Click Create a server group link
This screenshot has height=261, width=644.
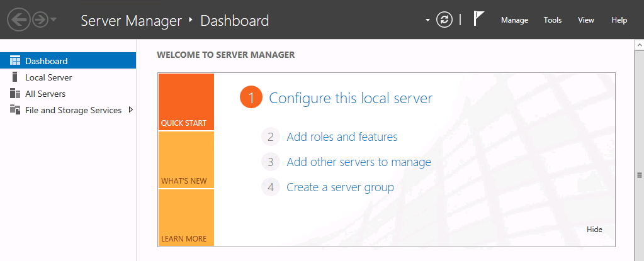[341, 187]
